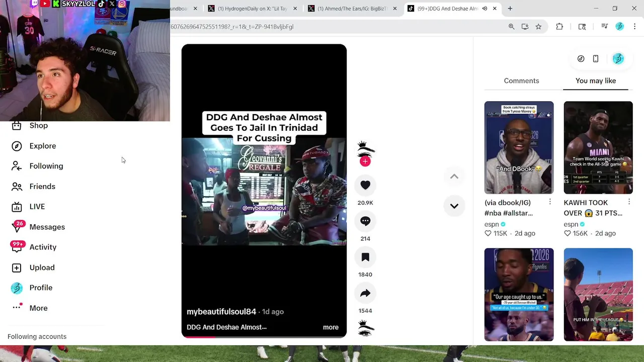Open the browser profile avatar in the toolbar

[619, 27]
